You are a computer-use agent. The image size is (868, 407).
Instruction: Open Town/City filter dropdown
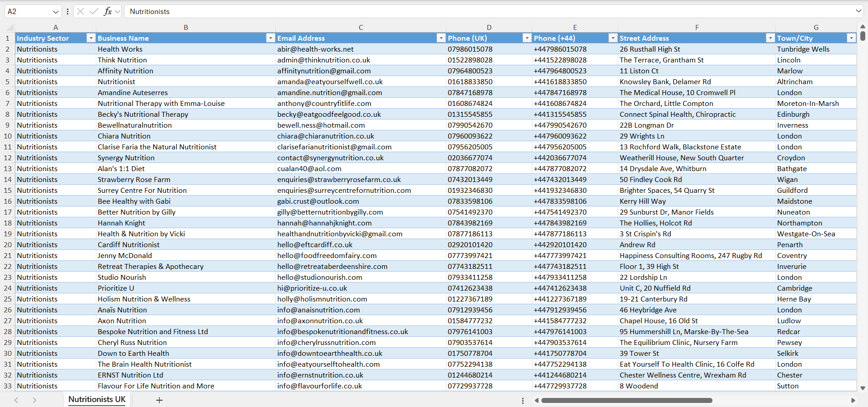pyautogui.click(x=851, y=38)
